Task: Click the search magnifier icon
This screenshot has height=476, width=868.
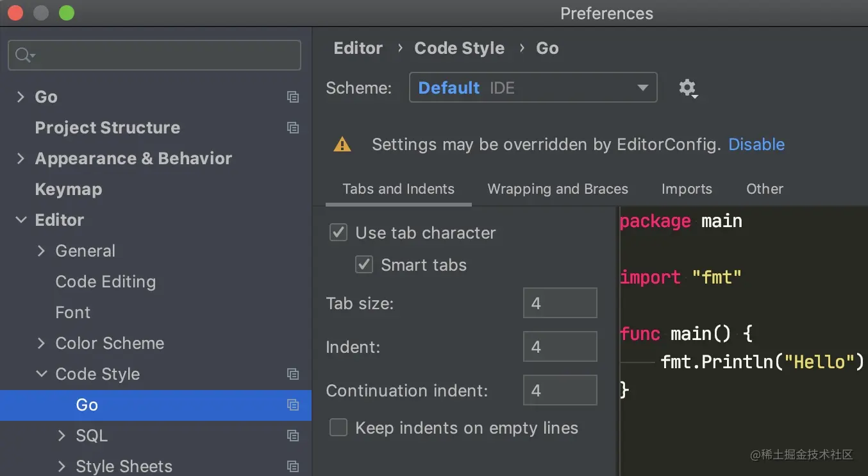Action: pos(24,55)
